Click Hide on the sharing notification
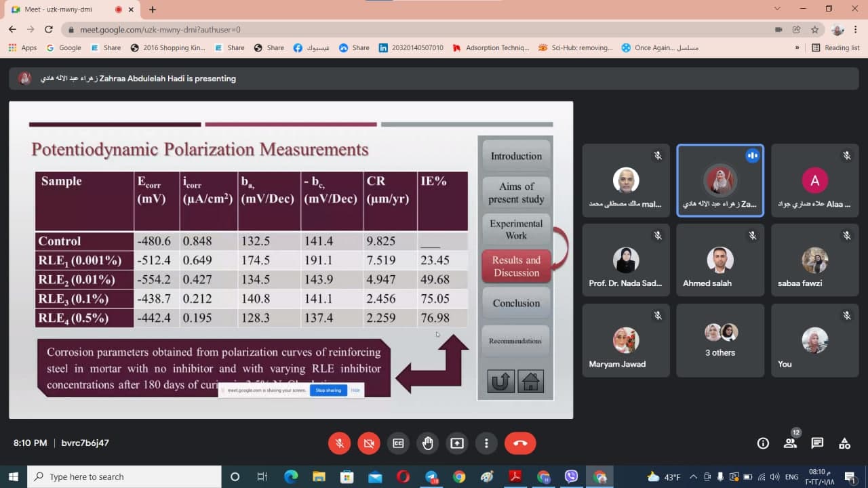Screen dimensions: 868x488 point(355,390)
